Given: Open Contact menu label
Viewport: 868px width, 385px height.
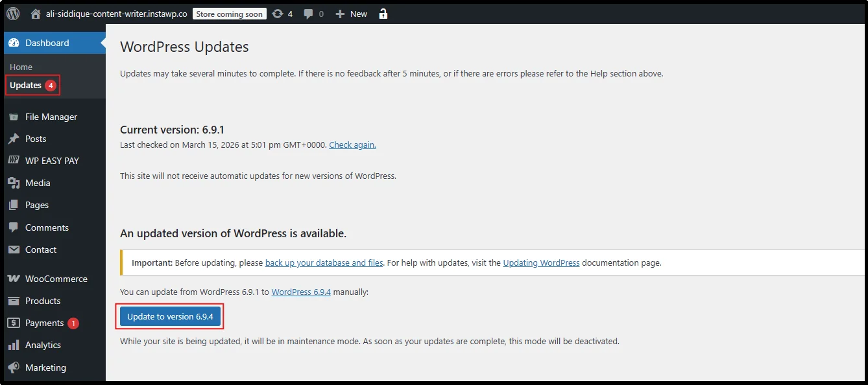Looking at the screenshot, I should click(x=41, y=250).
